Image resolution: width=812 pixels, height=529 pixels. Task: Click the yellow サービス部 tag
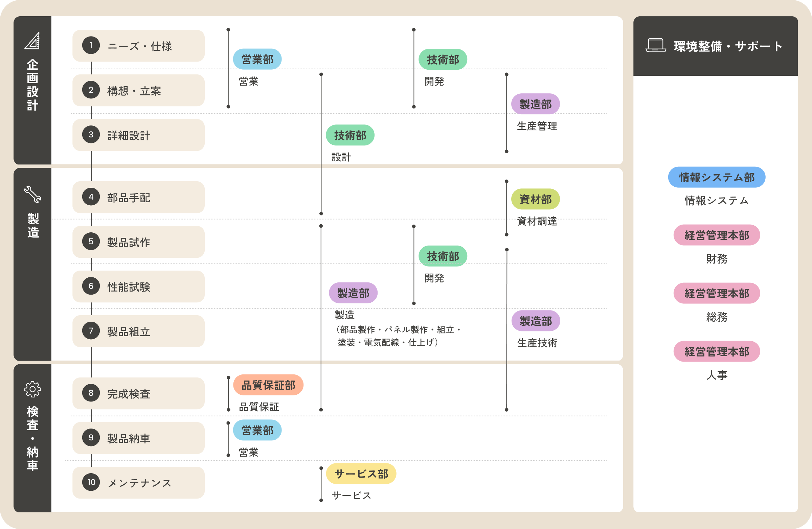tap(361, 474)
